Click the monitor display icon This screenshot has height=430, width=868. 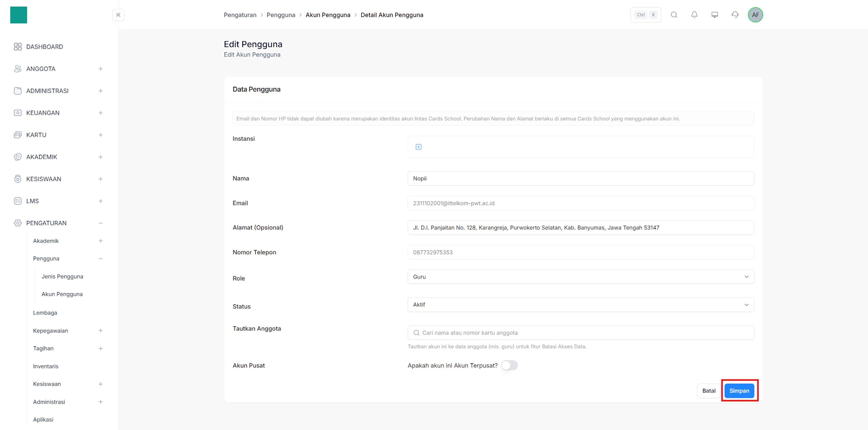[x=714, y=15]
